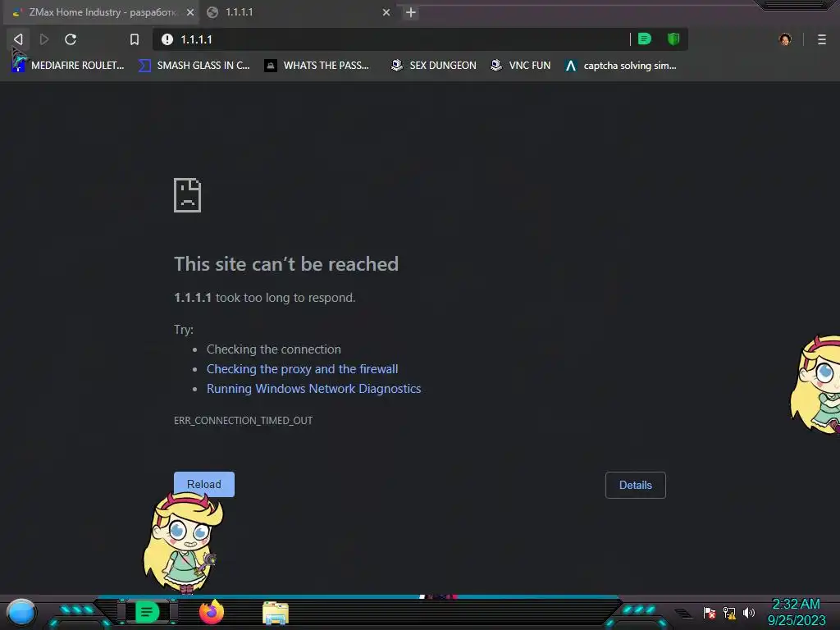
Task: Open SMASH GLASS IN C... bookmark
Action: 194,66
